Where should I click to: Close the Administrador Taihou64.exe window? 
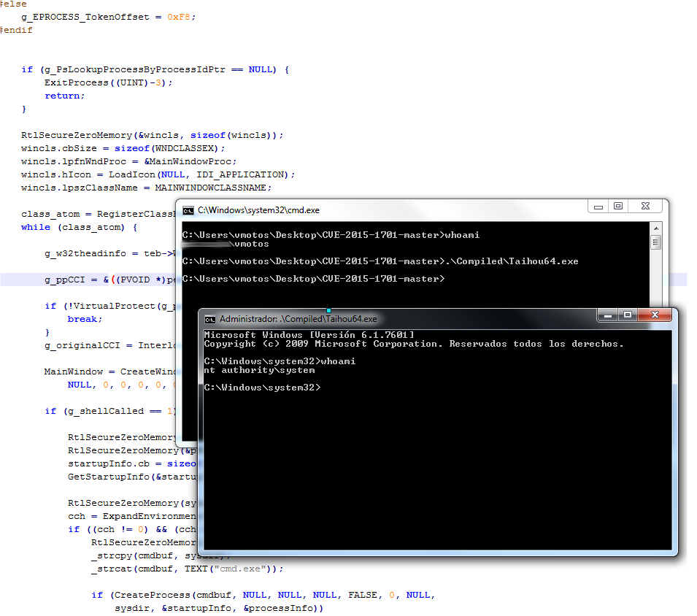[655, 315]
